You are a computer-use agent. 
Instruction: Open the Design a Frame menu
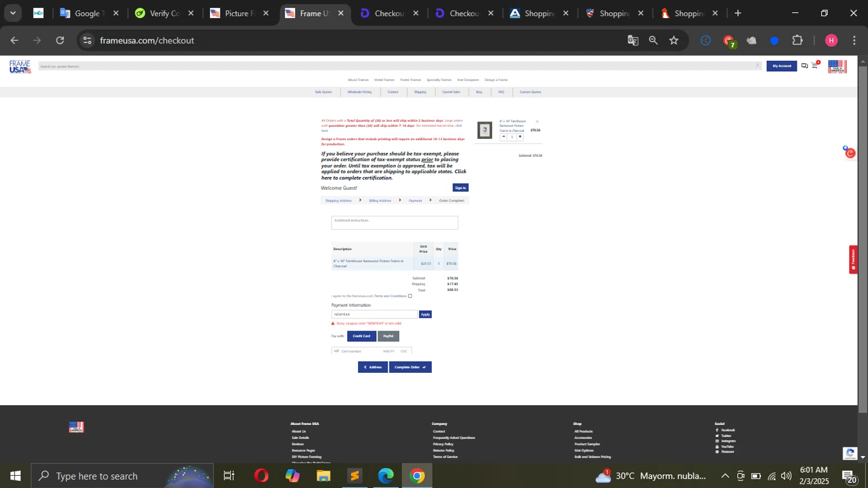[496, 80]
